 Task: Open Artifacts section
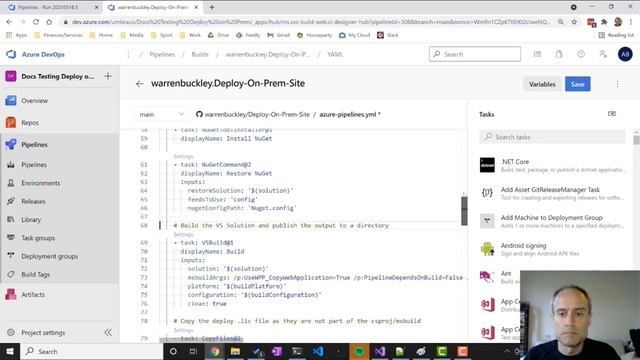[33, 294]
